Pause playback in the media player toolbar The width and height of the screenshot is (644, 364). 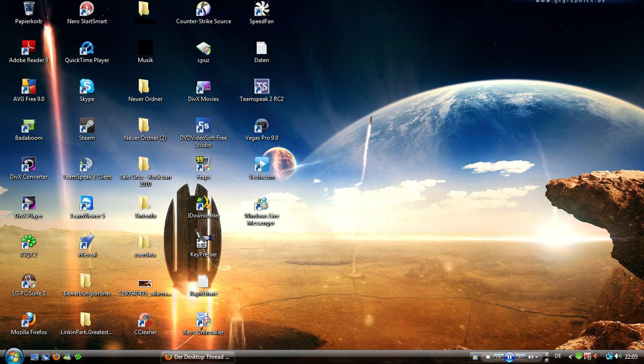tap(510, 357)
